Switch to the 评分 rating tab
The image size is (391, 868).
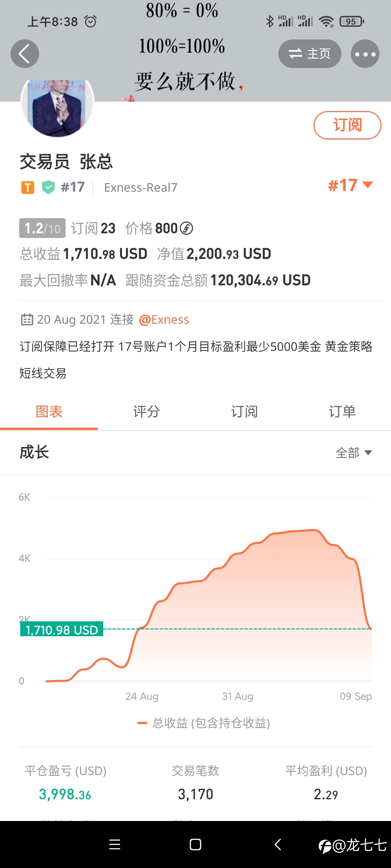147,412
